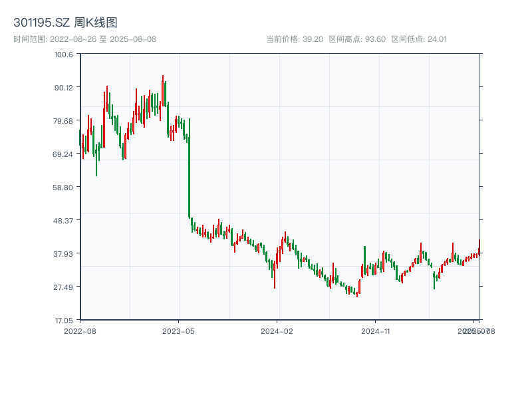Select the 2023-05 date axis label
Viewport: 532px width, 399px height.
[178, 331]
